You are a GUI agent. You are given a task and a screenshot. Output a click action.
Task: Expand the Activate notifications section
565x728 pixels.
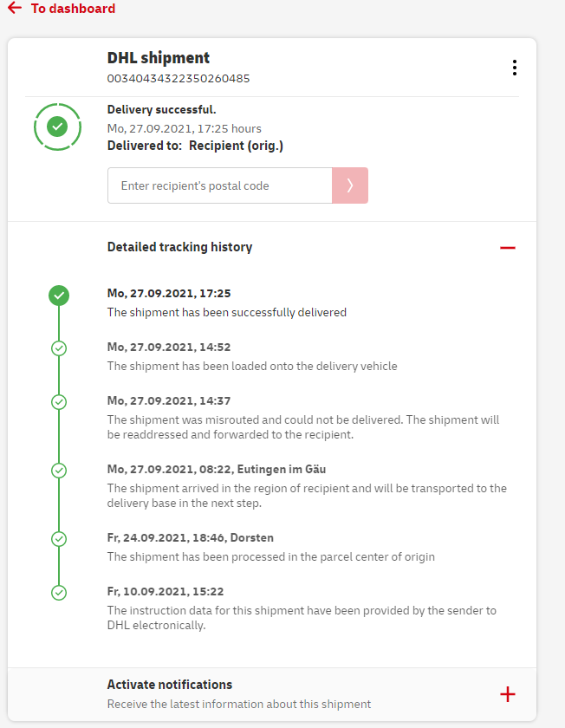pos(508,694)
